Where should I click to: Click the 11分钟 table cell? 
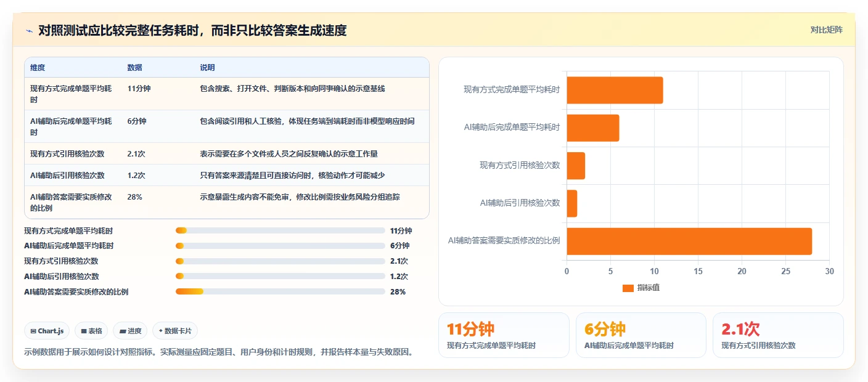(139, 89)
